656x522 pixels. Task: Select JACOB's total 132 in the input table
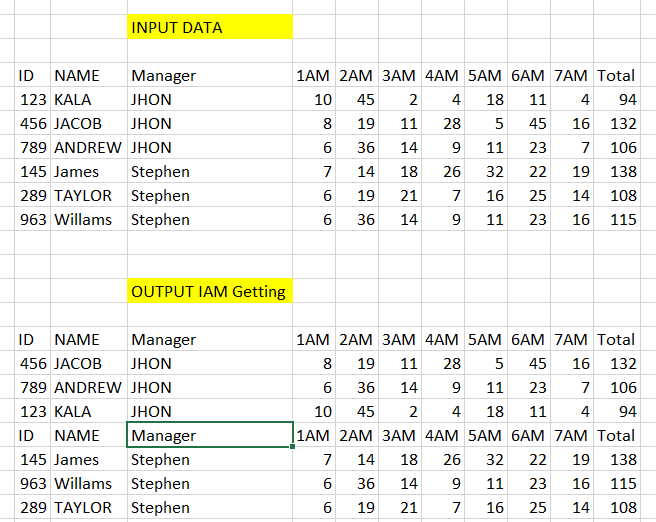click(x=617, y=123)
